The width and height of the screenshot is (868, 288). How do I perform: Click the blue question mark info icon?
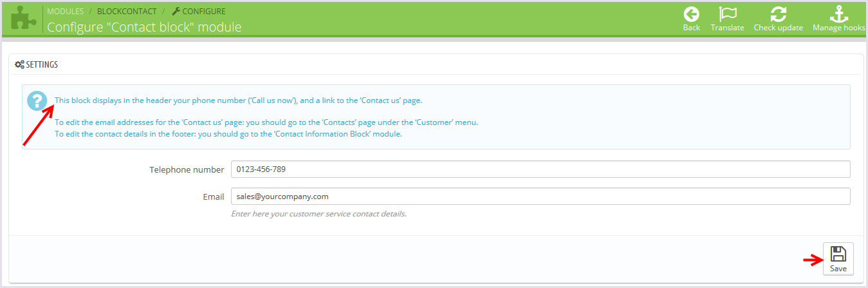(x=37, y=101)
